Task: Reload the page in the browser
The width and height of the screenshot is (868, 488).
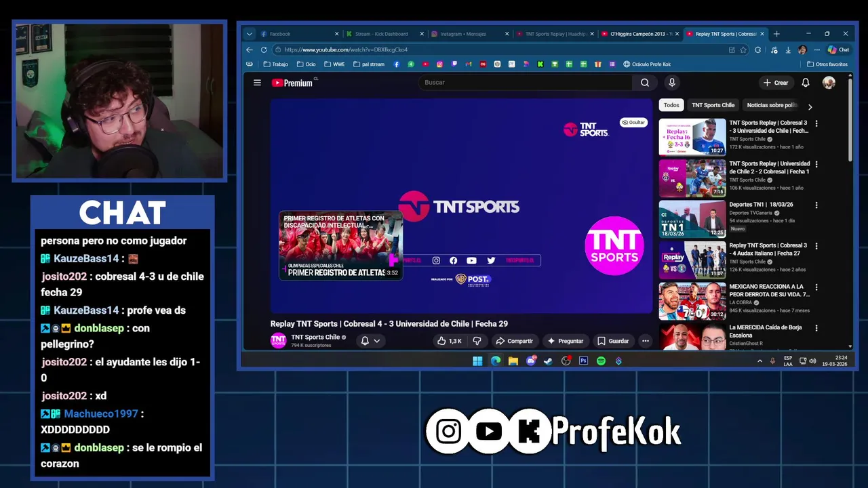Action: (264, 49)
